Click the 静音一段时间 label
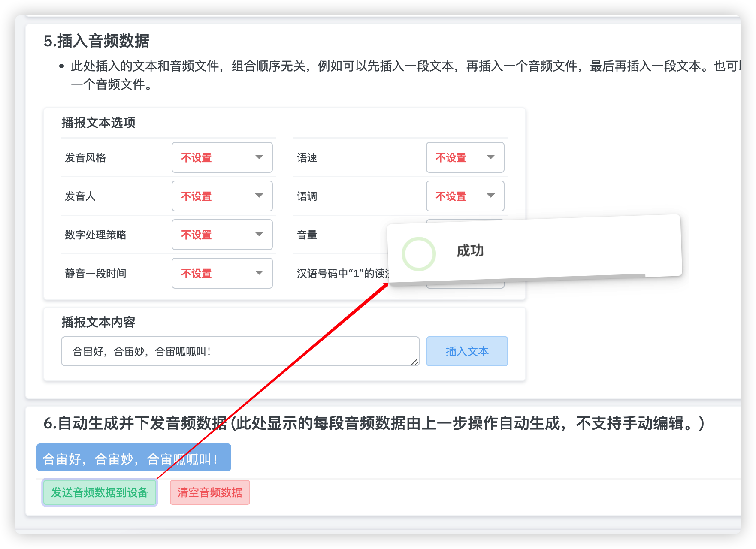756x549 pixels. pyautogui.click(x=96, y=274)
